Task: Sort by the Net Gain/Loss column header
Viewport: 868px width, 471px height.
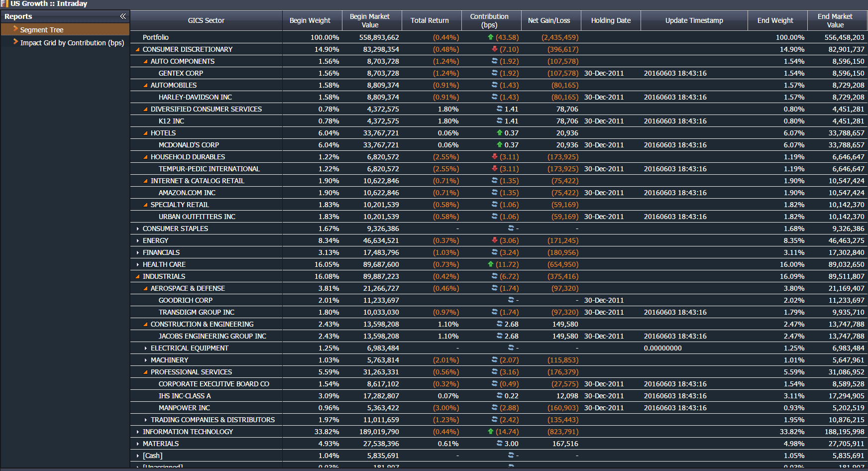Action: click(551, 20)
